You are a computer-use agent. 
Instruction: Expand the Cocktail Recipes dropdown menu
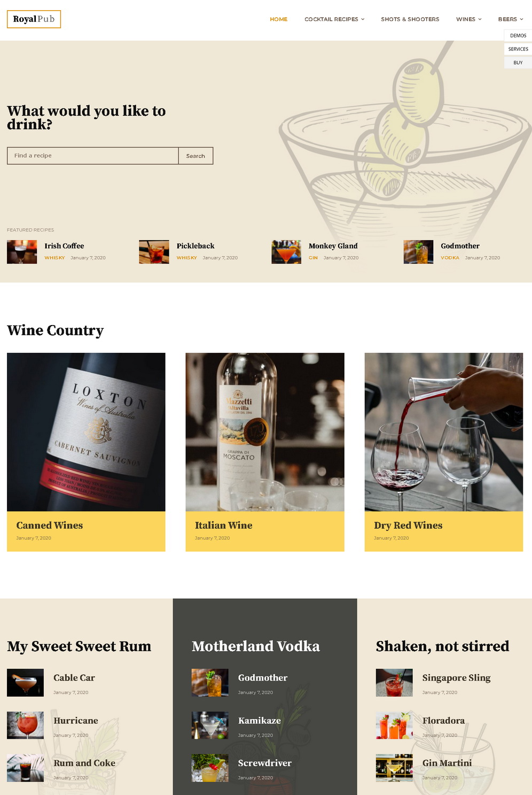[x=334, y=19]
